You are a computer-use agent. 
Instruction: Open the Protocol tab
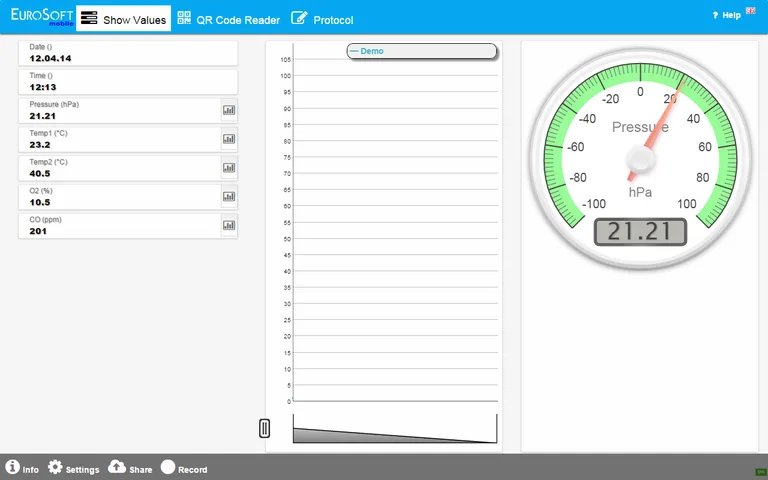click(322, 19)
